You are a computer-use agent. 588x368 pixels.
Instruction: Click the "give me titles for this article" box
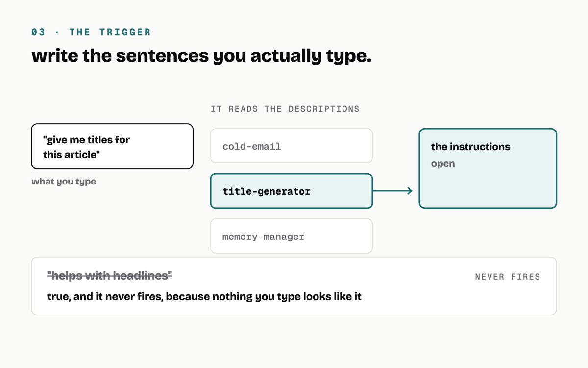pyautogui.click(x=112, y=146)
